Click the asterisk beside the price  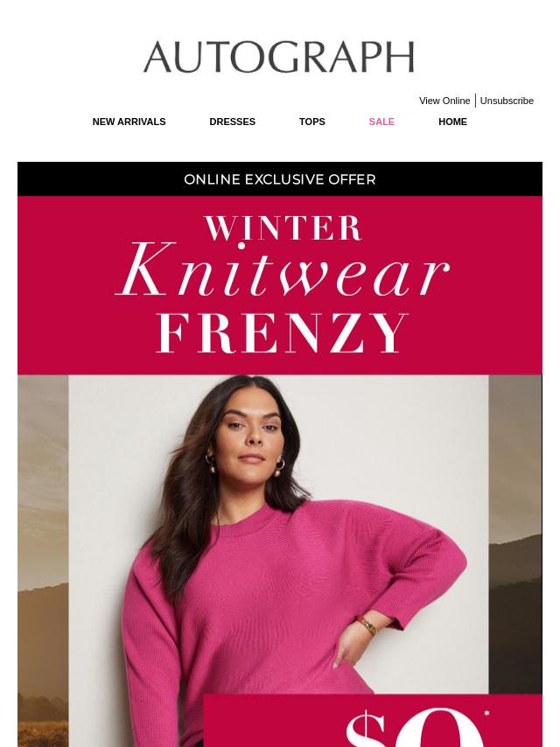[486, 713]
